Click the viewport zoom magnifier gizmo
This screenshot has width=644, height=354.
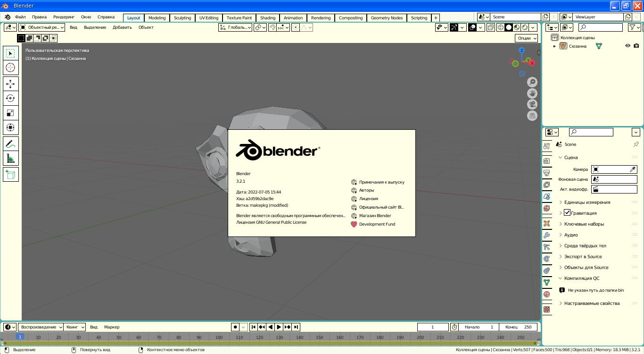click(x=532, y=82)
